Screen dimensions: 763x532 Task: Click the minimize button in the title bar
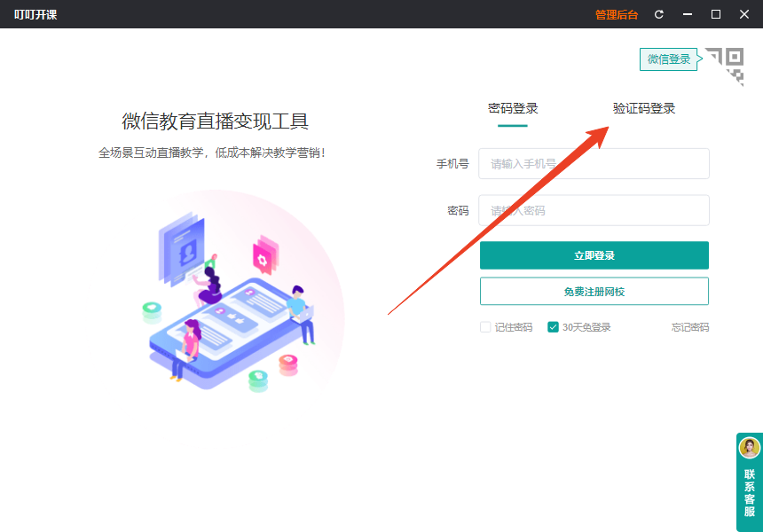coord(687,14)
